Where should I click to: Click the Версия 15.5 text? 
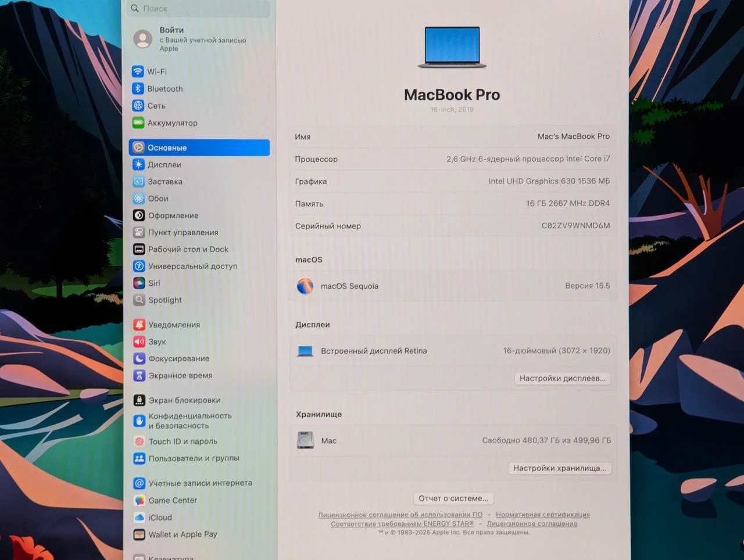click(588, 286)
